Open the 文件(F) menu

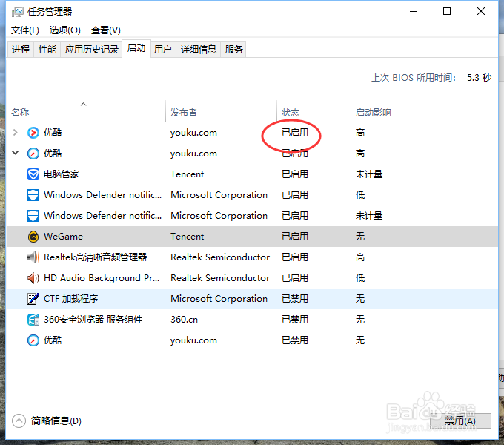coord(25,30)
